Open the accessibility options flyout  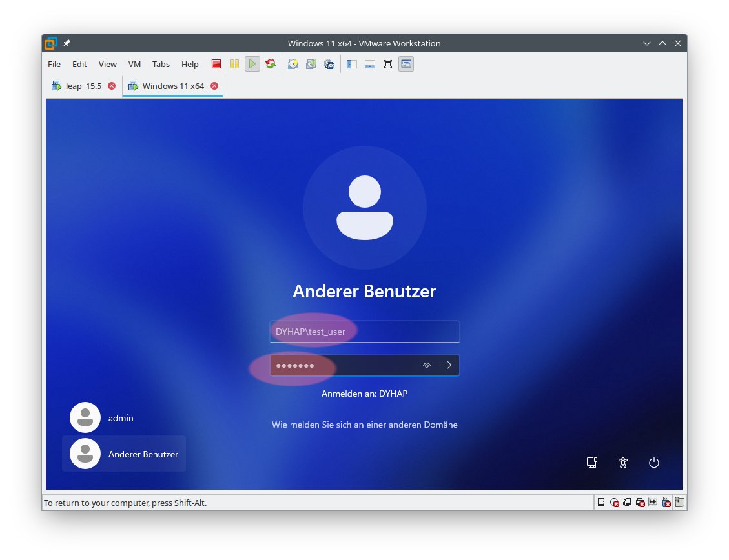(x=623, y=463)
